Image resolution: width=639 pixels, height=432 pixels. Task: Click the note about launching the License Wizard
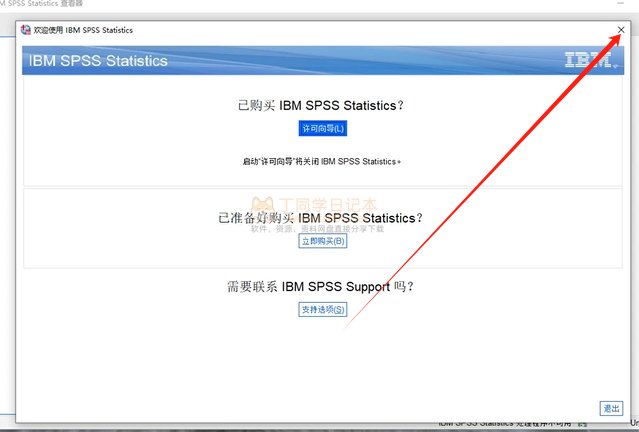(322, 161)
